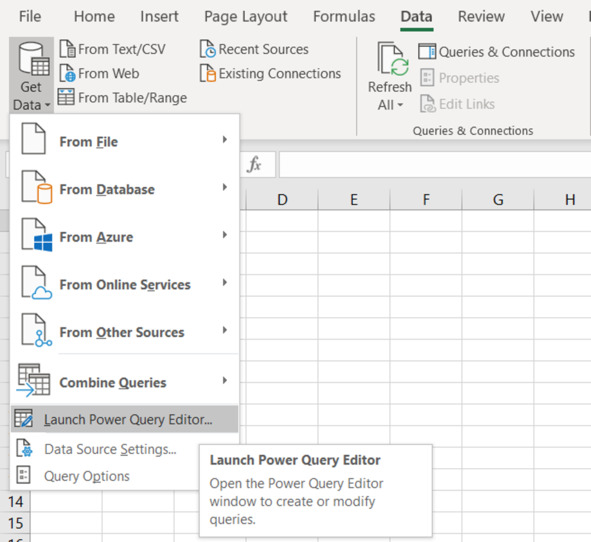Collapse the Get Data dropdown button
Viewport: 591px width, 542px height.
click(31, 75)
